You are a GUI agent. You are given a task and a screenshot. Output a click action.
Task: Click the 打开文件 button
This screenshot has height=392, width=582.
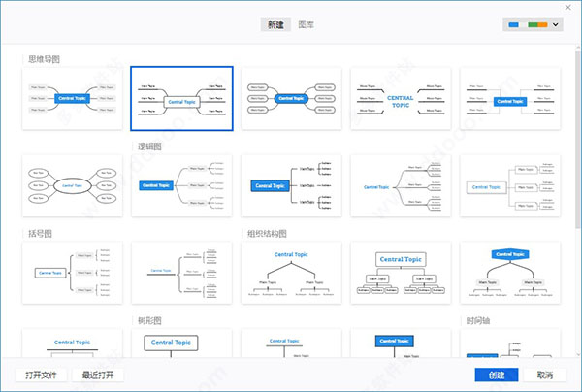coord(41,375)
